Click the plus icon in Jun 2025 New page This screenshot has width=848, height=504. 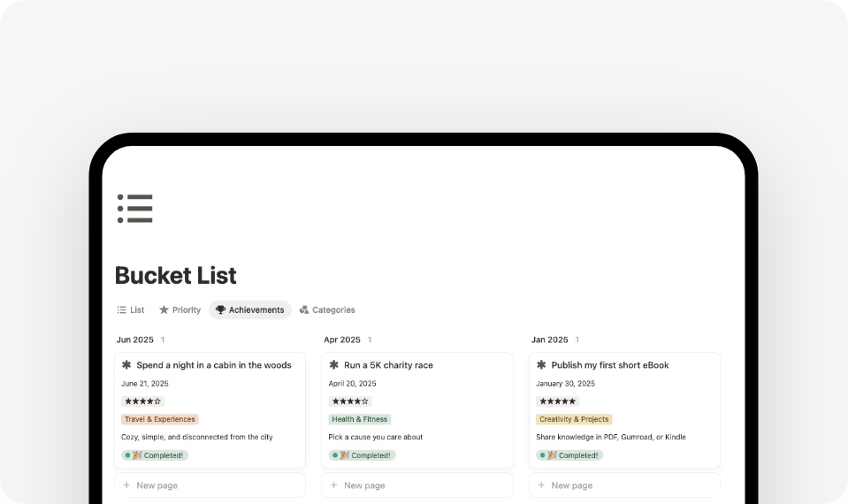[126, 485]
